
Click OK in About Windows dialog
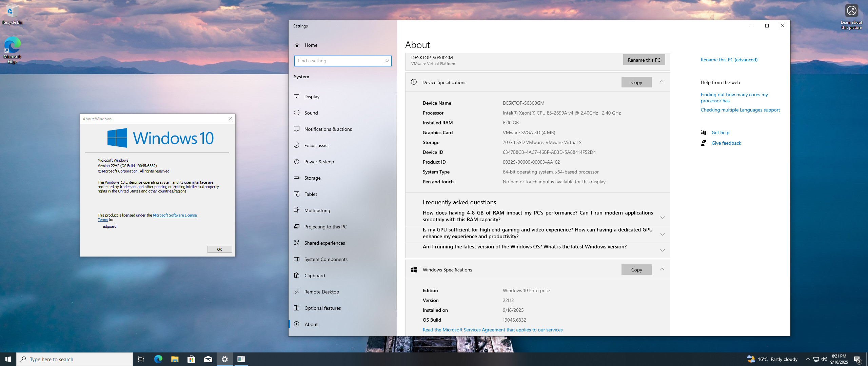220,249
